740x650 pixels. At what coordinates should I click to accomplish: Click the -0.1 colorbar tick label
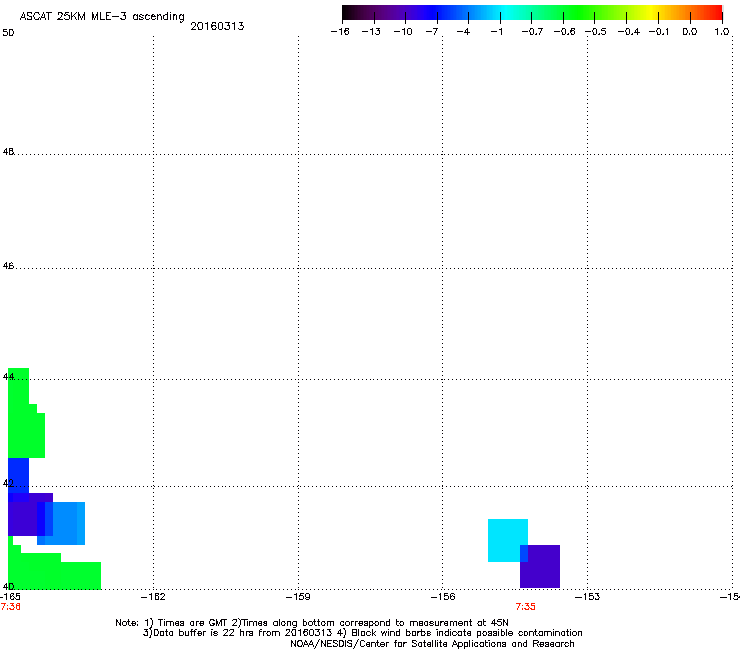[x=659, y=32]
